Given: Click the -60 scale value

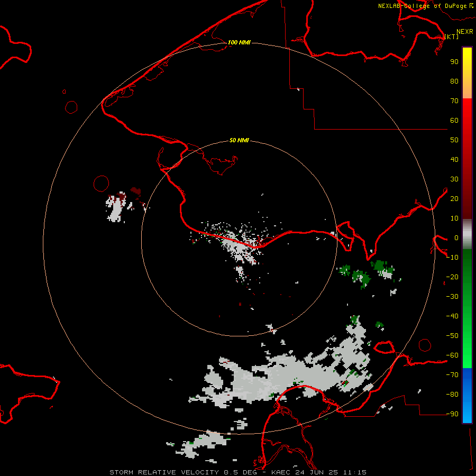Looking at the screenshot, I should pos(452,355).
